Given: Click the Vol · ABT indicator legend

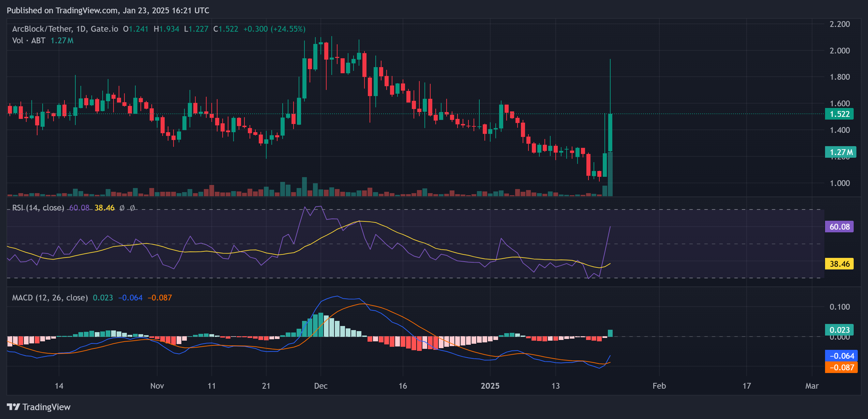Looking at the screenshot, I should pos(29,41).
